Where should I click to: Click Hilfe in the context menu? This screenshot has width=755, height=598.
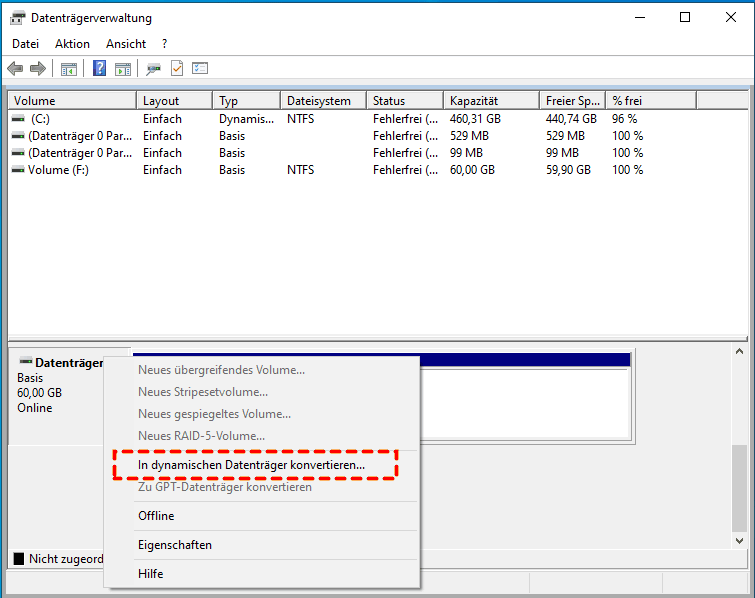151,574
